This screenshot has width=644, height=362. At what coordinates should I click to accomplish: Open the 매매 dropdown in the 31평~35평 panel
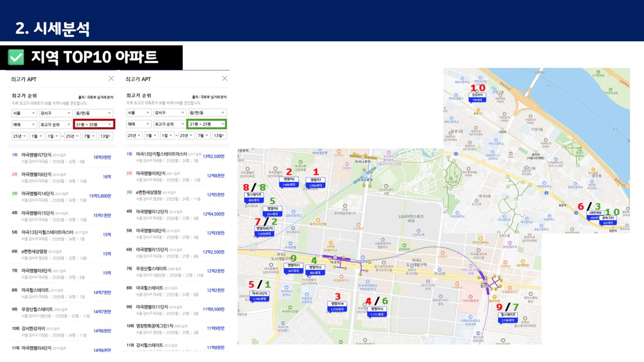(24, 124)
